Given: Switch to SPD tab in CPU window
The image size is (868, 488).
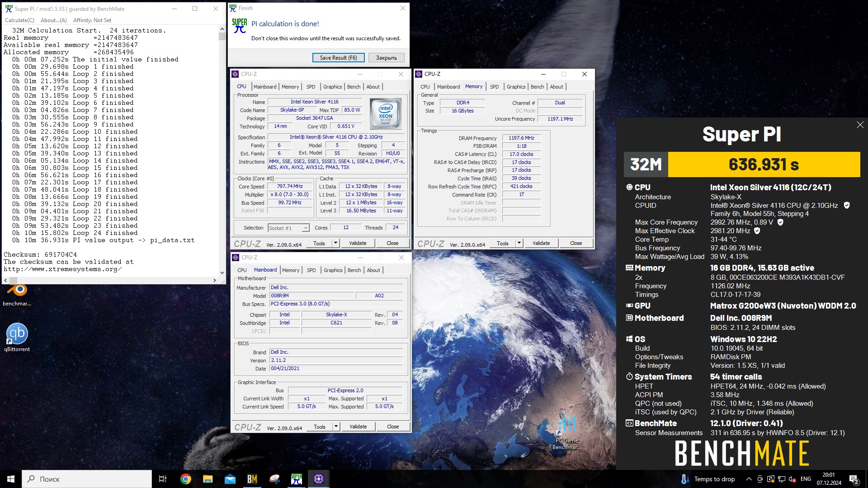Looking at the screenshot, I should pyautogui.click(x=311, y=87).
